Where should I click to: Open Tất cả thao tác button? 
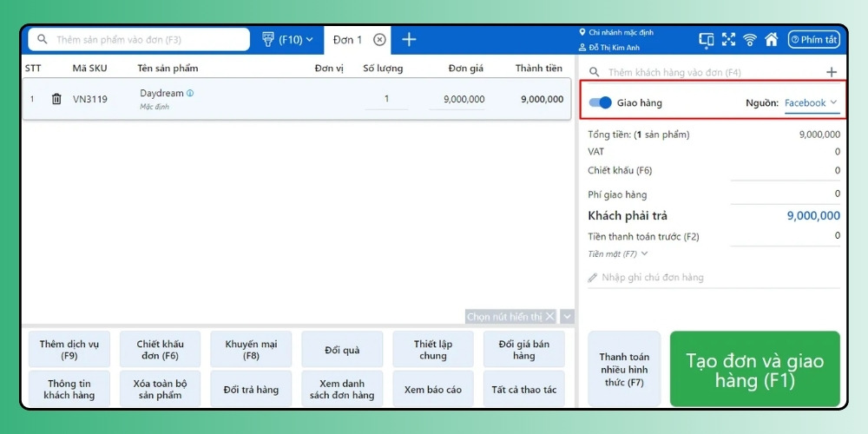(x=523, y=389)
